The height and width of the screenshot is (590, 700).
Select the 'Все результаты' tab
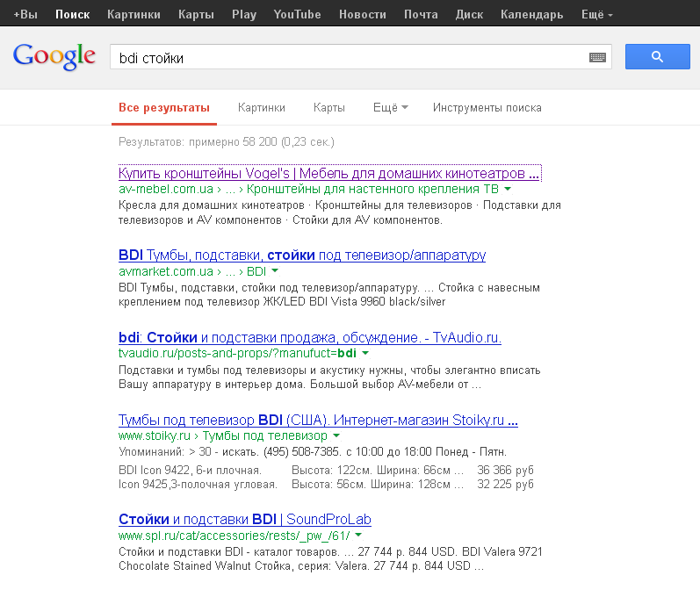pyautogui.click(x=164, y=108)
